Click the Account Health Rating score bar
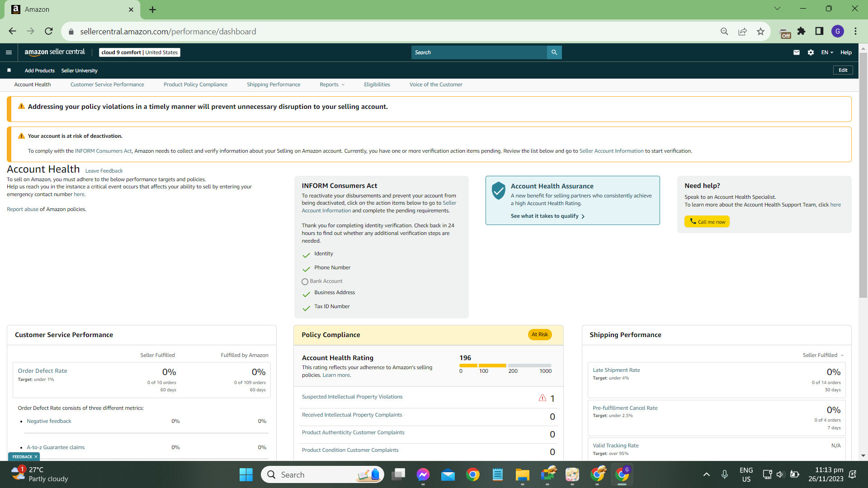The image size is (868, 488). pyautogui.click(x=505, y=366)
